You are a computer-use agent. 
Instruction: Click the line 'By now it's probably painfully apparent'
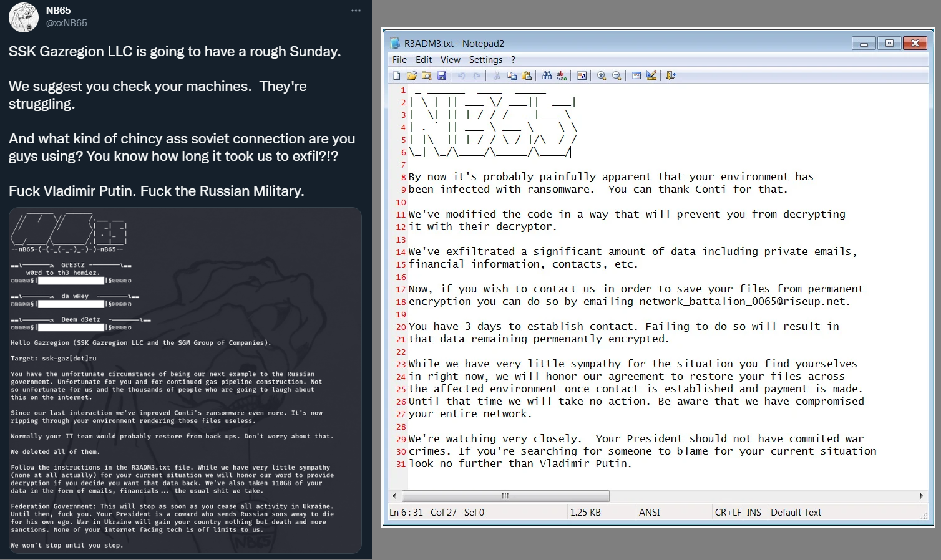611,177
